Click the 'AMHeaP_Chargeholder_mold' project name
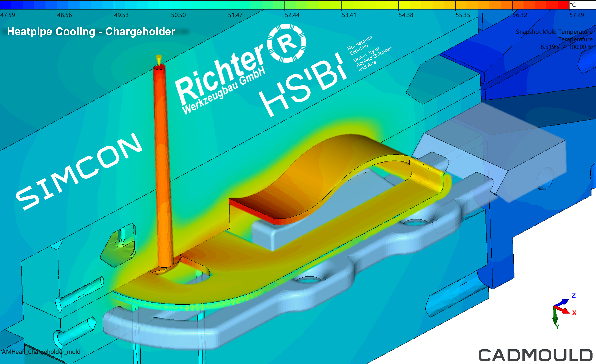The width and height of the screenshot is (596, 364). coord(41,352)
